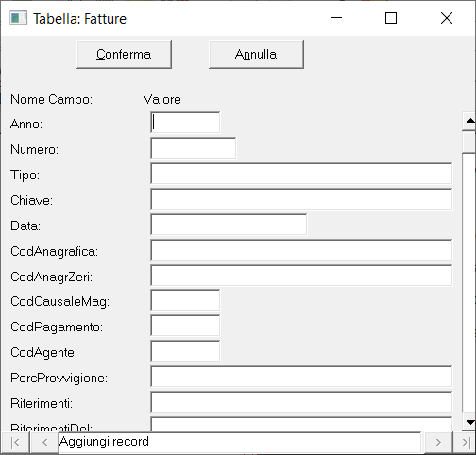Jump to last record arrow
The height and width of the screenshot is (455, 476).
pos(466,443)
